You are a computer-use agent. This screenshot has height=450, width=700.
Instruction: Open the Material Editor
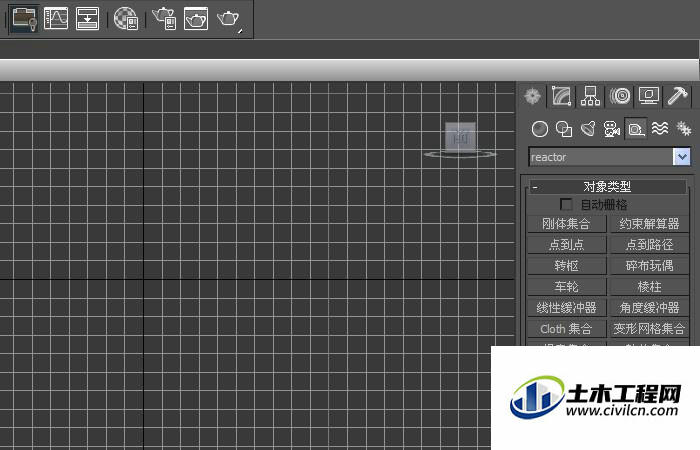coord(125,19)
